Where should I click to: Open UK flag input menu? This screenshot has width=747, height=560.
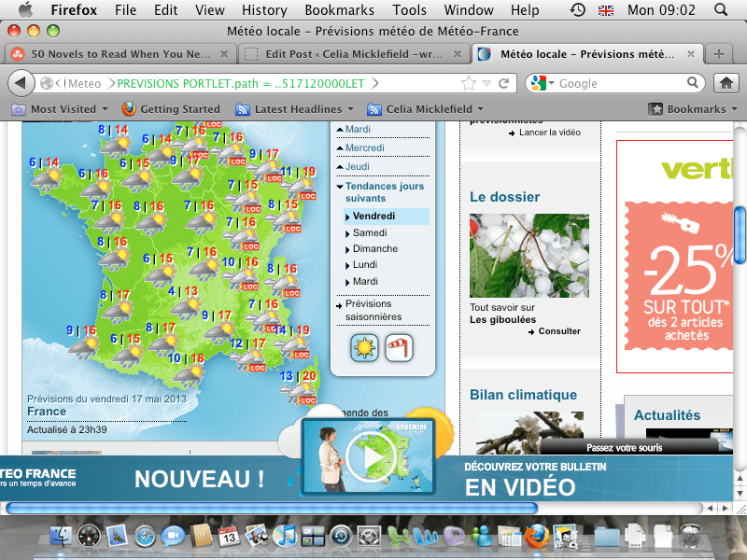pyautogui.click(x=605, y=10)
